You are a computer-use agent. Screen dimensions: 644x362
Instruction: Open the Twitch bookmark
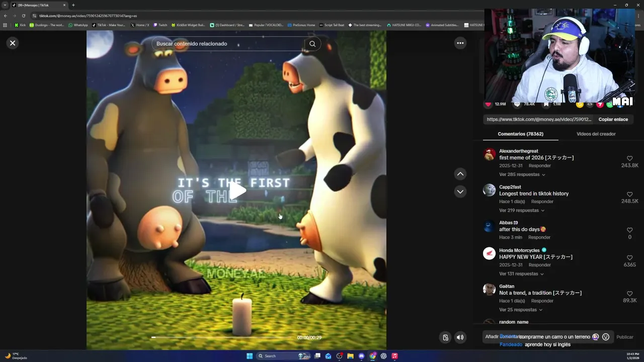(x=160, y=25)
